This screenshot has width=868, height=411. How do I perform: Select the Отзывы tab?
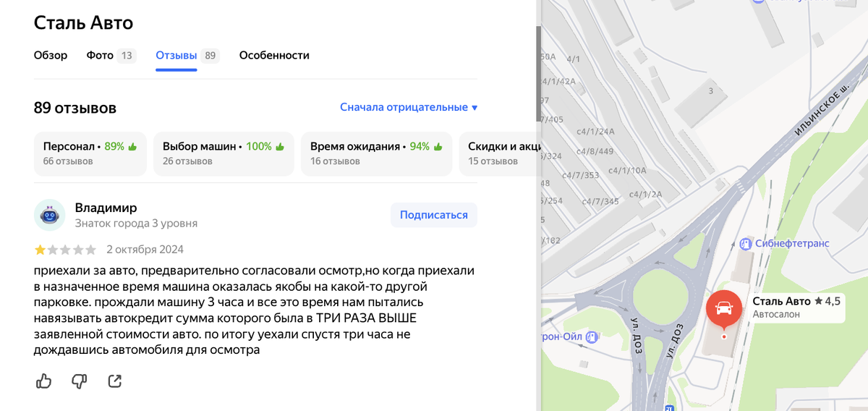click(x=187, y=55)
